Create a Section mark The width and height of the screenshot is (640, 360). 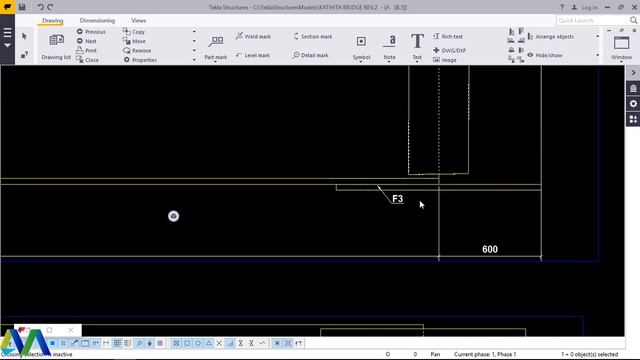[x=313, y=36]
